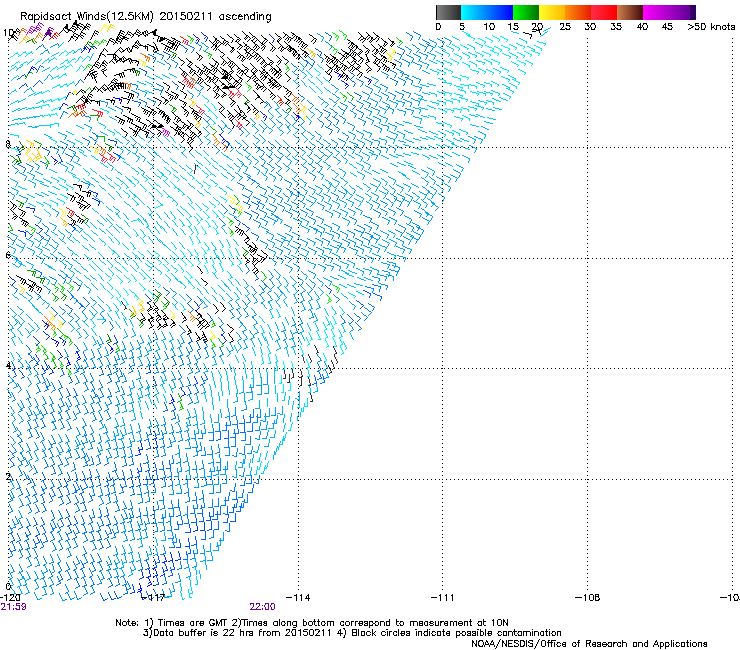Click the red 30-35 knots legend color

[604, 12]
